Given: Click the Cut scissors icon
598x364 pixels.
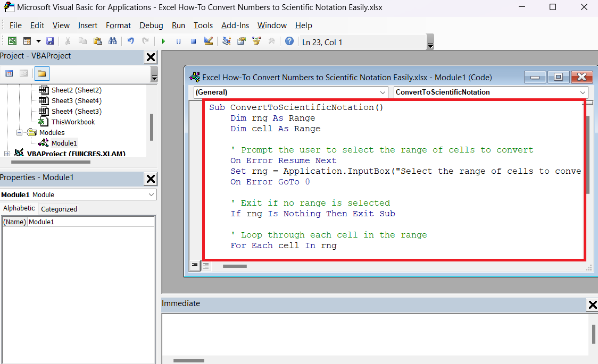Looking at the screenshot, I should [68, 41].
